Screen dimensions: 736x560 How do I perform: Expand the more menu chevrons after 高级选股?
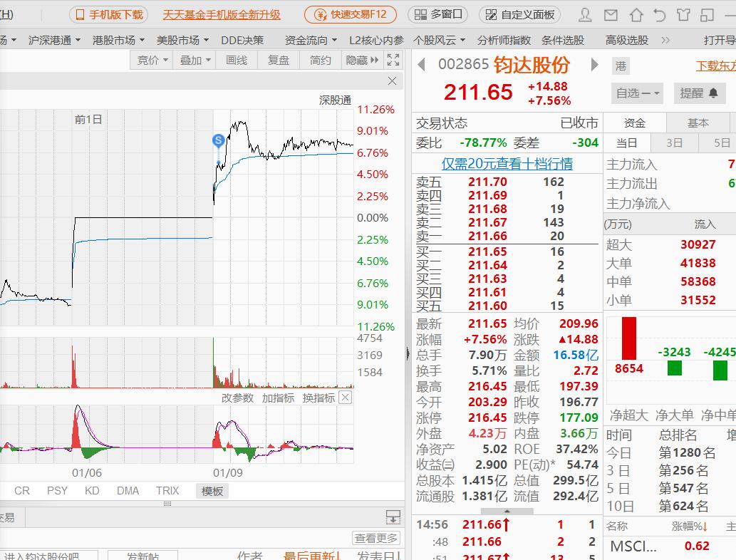(x=665, y=41)
